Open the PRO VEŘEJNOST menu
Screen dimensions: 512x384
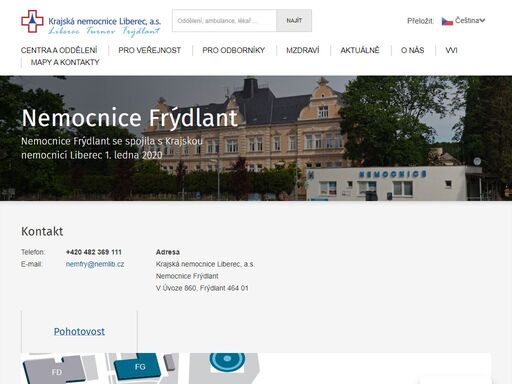(150, 50)
